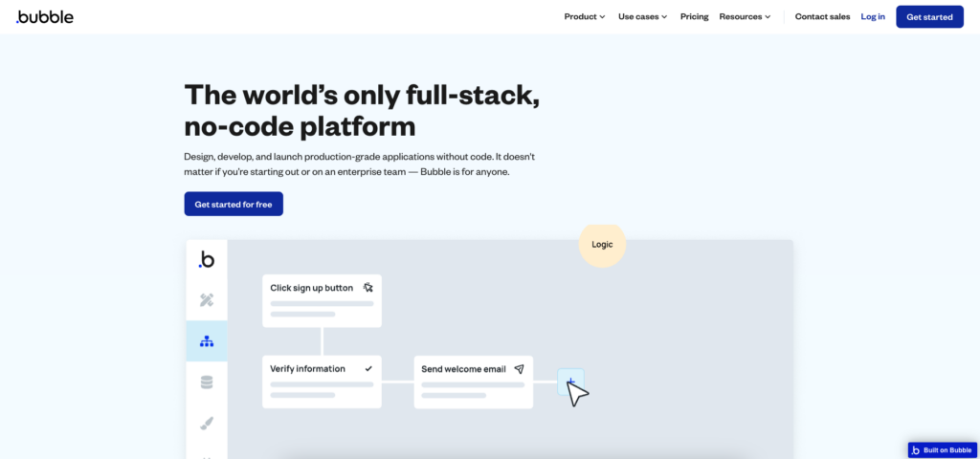The width and height of the screenshot is (980, 459).
Task: Click the checkmark on Verify information card
Action: point(368,368)
